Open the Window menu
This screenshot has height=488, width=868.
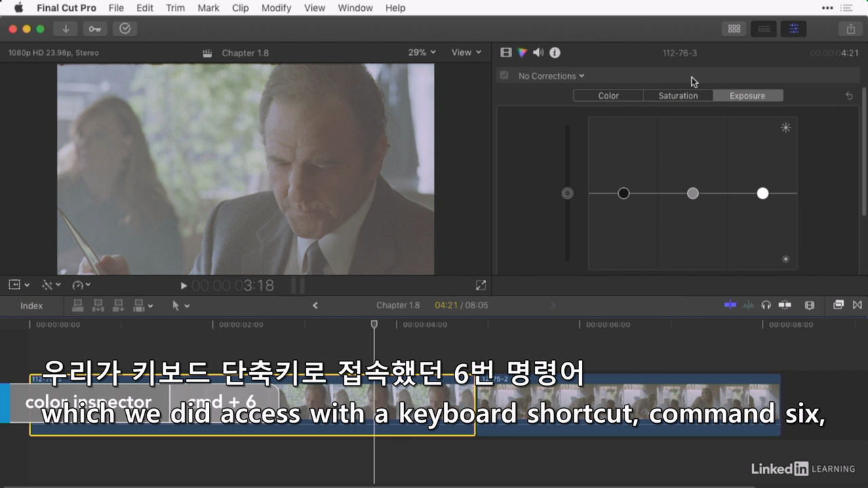tap(355, 8)
